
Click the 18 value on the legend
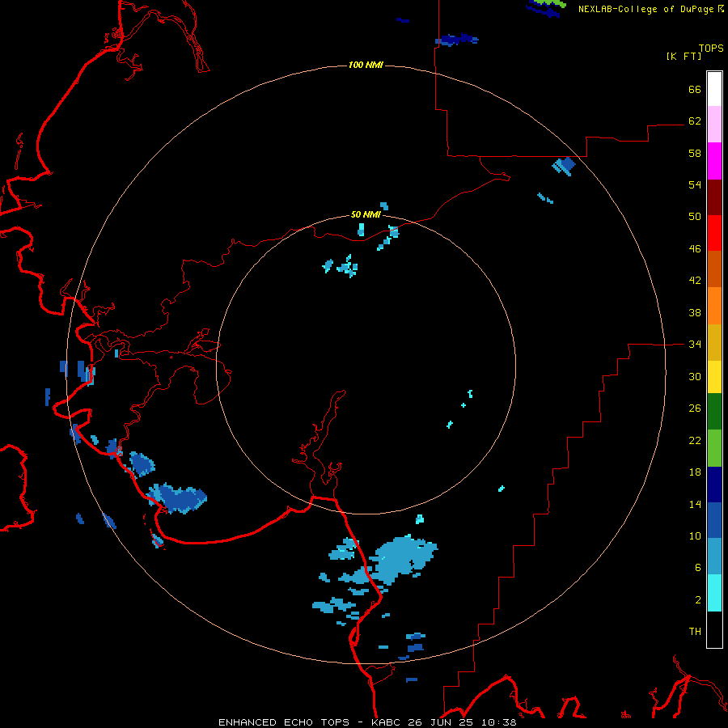pos(695,472)
